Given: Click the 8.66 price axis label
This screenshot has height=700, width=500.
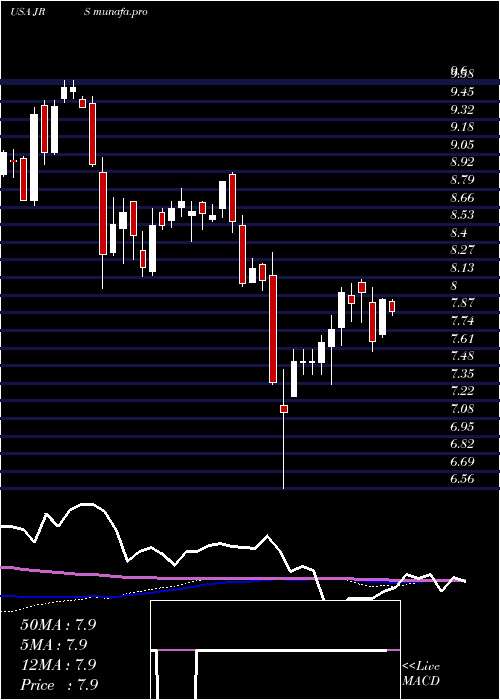Looking at the screenshot, I should point(462,198).
